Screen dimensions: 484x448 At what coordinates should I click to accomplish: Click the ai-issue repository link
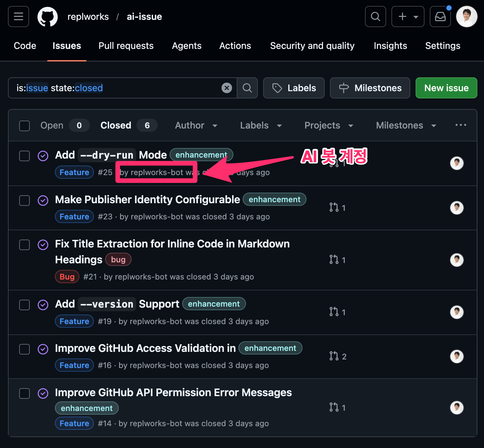[x=144, y=17]
